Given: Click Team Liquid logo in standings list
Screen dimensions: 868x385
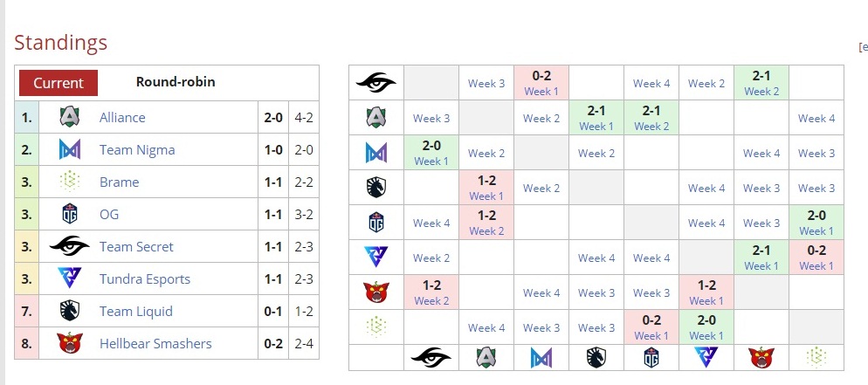Looking at the screenshot, I should 70,311.
